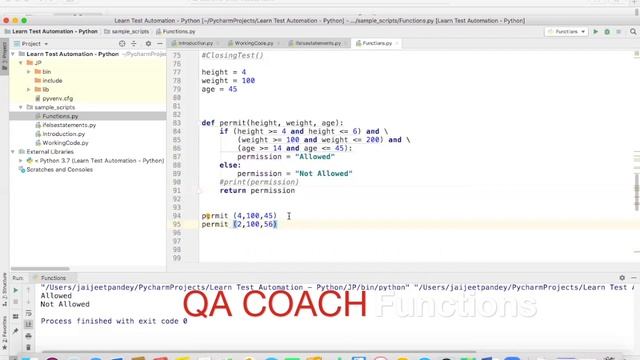Select Scratches and Consoles
This screenshot has height=360, width=640.
56,169
